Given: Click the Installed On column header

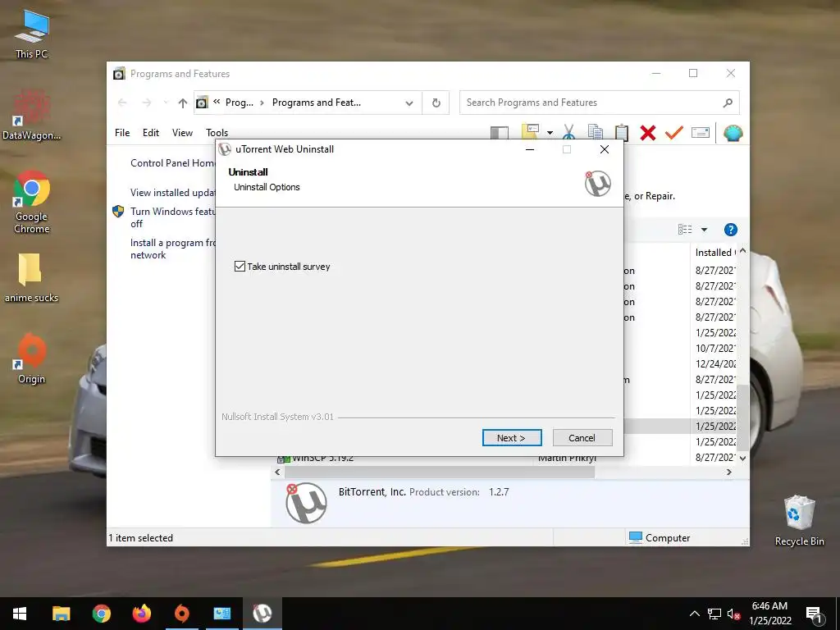Looking at the screenshot, I should click(714, 253).
